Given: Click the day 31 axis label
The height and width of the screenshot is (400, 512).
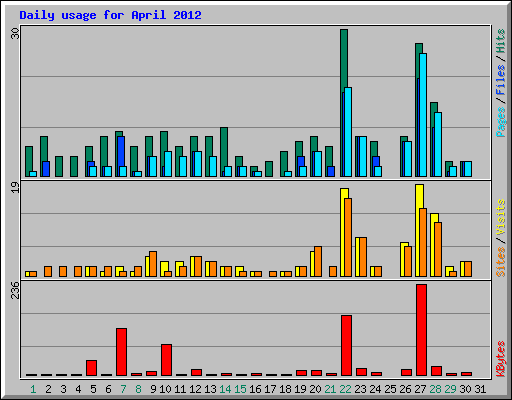Looking at the screenshot, I should coord(480,389).
